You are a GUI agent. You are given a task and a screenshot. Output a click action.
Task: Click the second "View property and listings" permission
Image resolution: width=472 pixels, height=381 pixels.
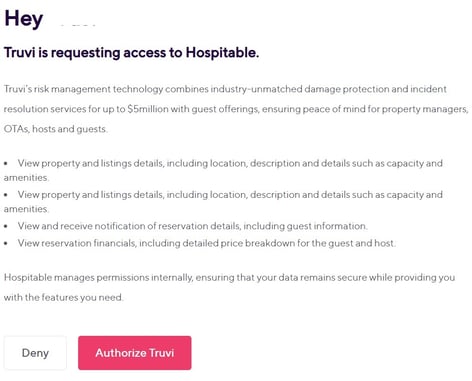click(x=230, y=195)
